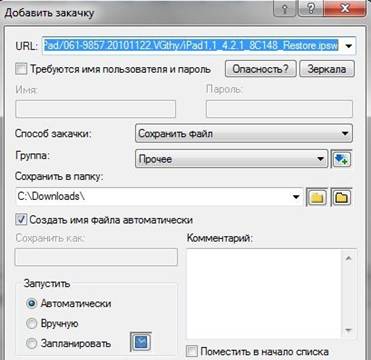Click the second folder icon with outline
The width and height of the screenshot is (371, 360).
click(342, 198)
